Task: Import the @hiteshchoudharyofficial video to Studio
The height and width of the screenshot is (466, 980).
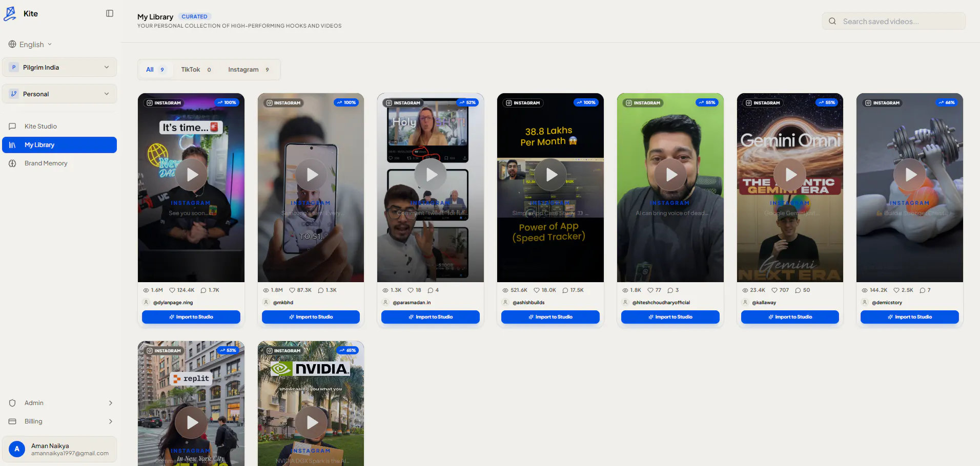Action: (x=670, y=317)
